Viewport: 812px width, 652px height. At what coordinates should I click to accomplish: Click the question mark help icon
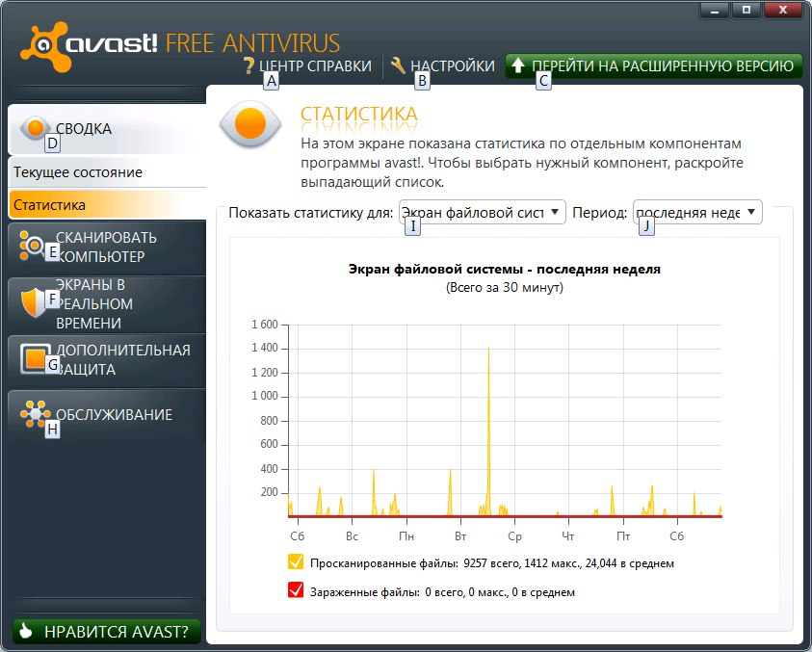tap(249, 65)
